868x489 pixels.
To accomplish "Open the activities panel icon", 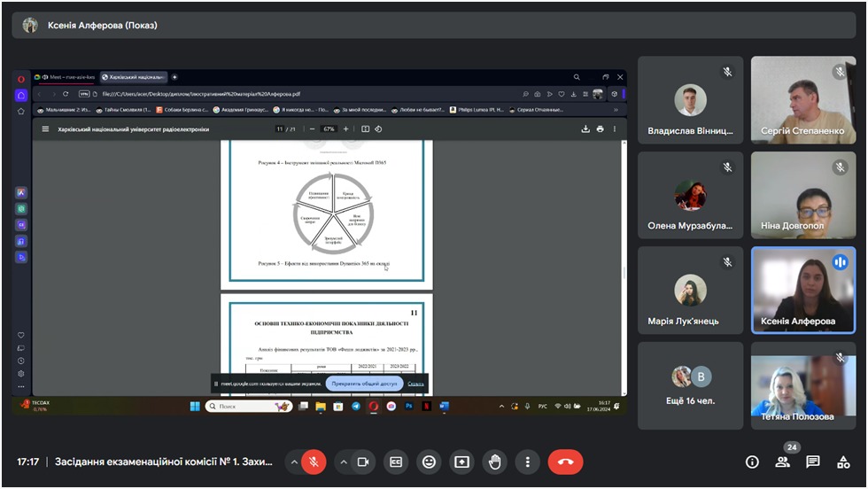I will pos(843,462).
